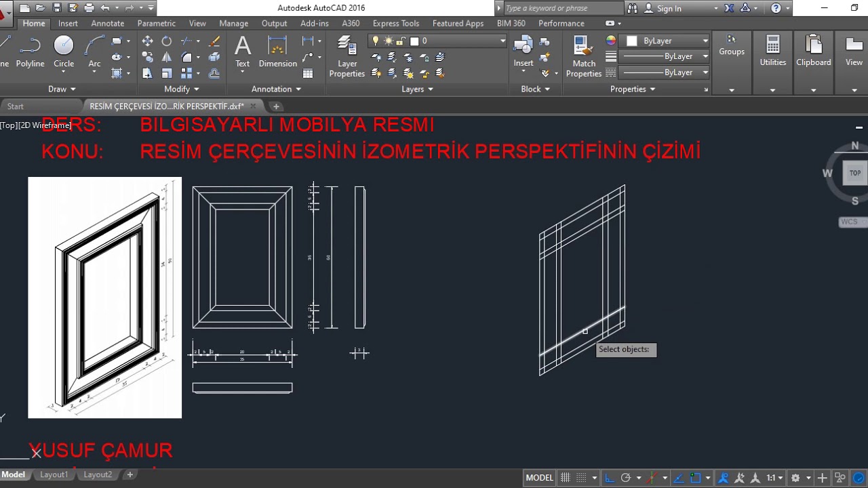Toggle 2D object snap
This screenshot has width=868, height=488.
694,478
